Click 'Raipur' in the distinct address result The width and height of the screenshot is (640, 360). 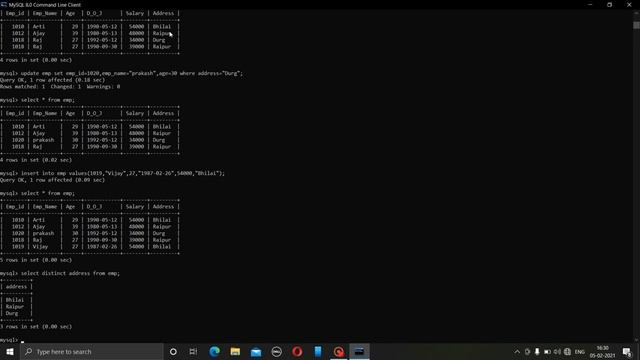(15, 307)
